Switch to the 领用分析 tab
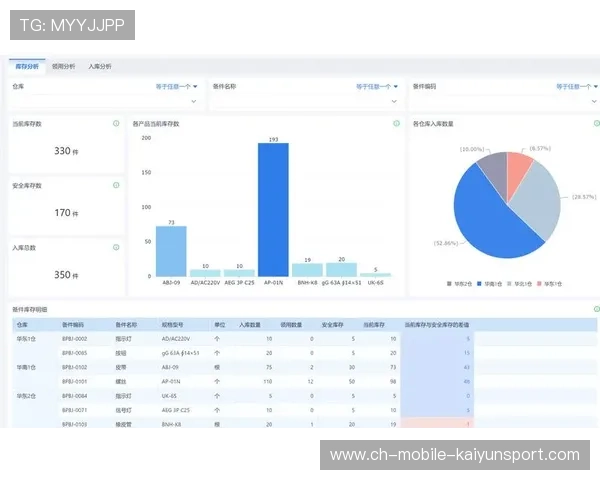The width and height of the screenshot is (600, 480). coord(64,66)
